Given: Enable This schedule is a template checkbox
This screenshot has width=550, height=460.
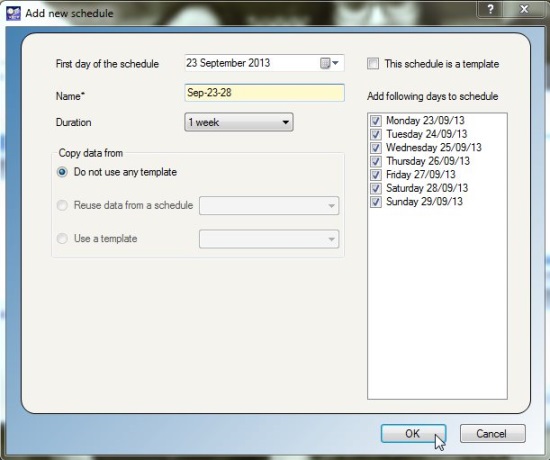Looking at the screenshot, I should [x=373, y=64].
